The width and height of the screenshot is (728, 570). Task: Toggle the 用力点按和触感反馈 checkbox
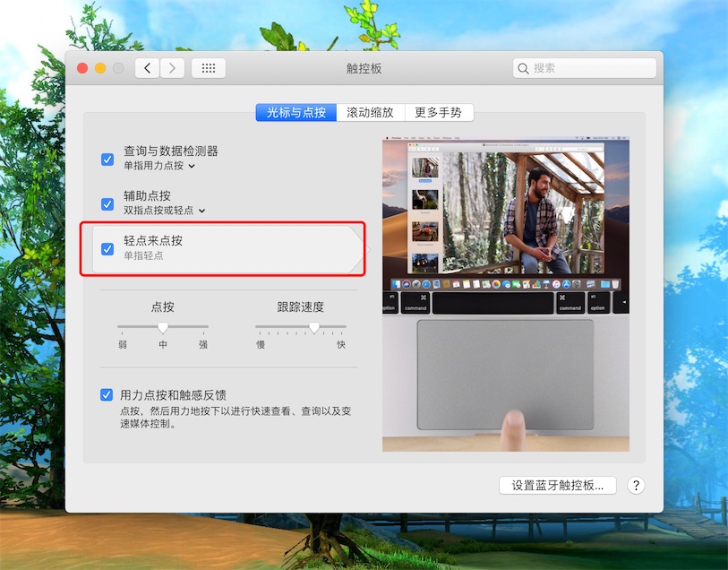107,395
